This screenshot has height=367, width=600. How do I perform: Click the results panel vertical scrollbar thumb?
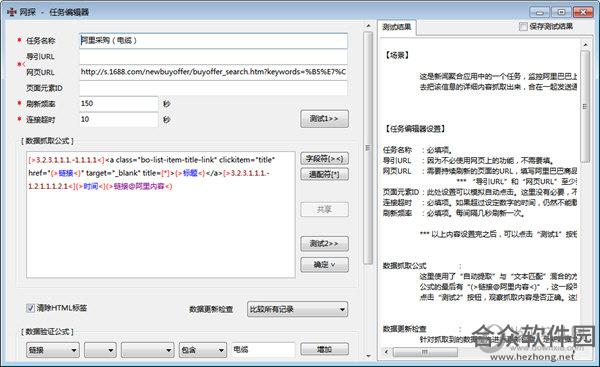tap(585, 106)
